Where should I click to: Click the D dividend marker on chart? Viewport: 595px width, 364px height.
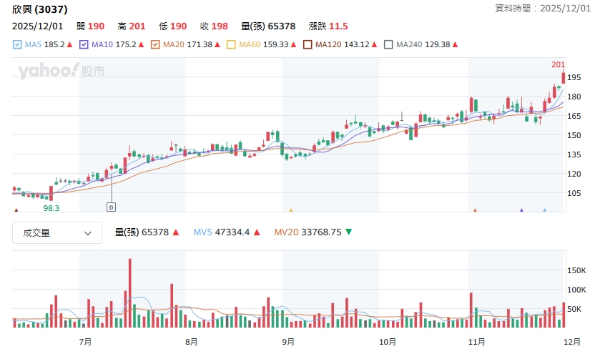click(x=111, y=207)
